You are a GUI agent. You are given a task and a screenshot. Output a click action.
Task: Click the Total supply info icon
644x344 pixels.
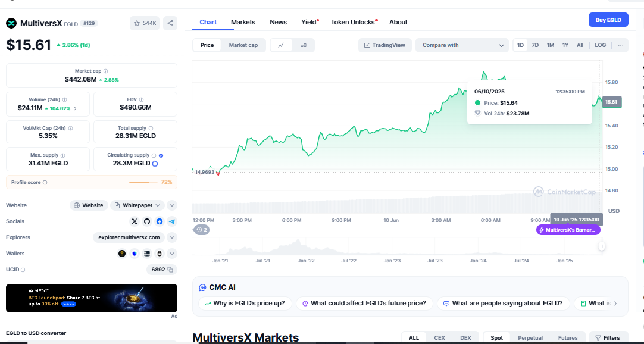point(151,129)
